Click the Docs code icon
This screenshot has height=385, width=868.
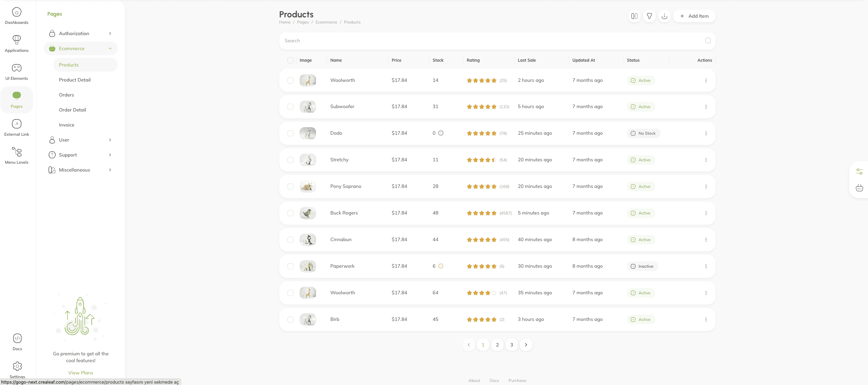[17, 338]
